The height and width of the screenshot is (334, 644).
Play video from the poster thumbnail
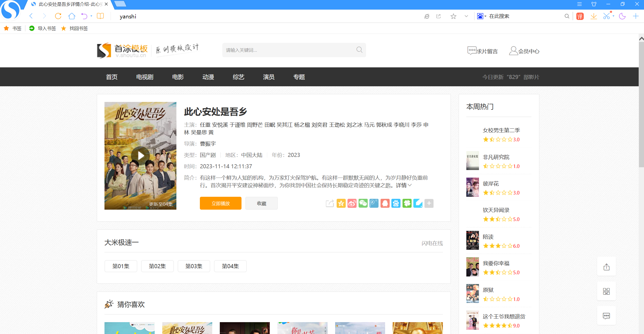point(141,156)
